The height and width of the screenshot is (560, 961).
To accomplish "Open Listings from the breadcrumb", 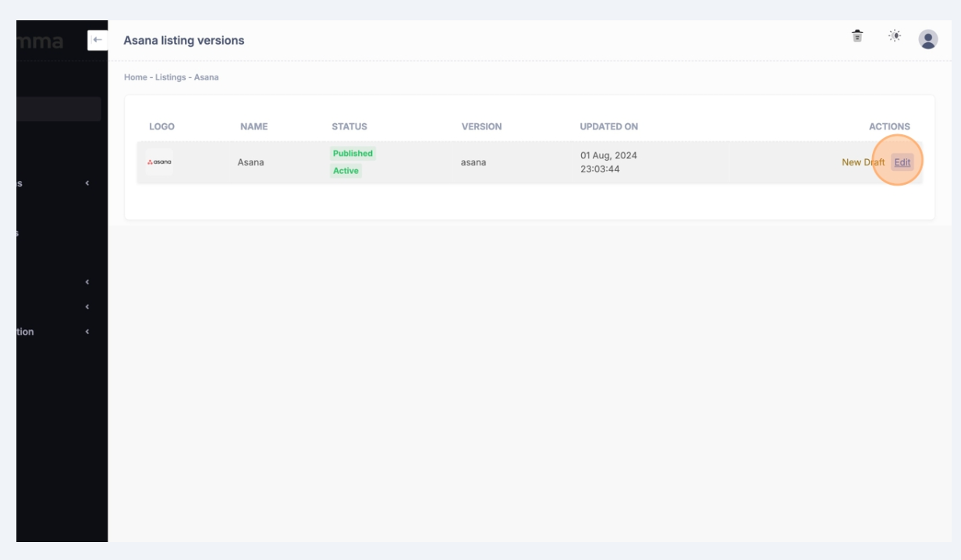I will pos(169,77).
